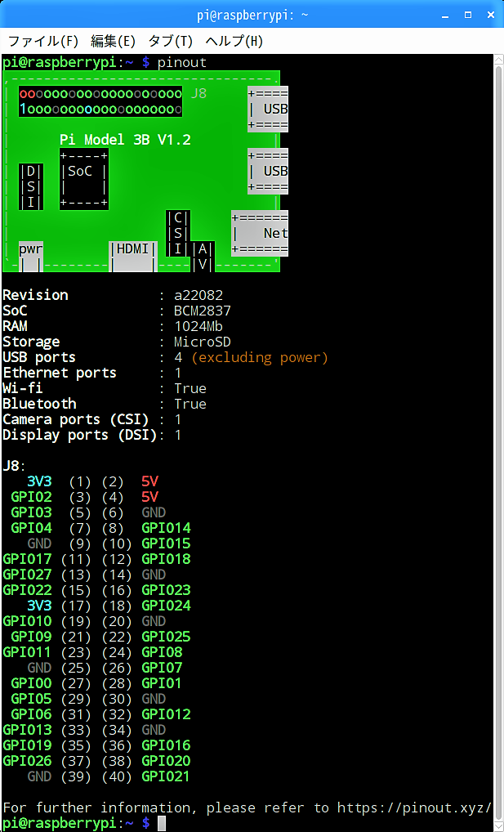Click revision value a22082
The height and width of the screenshot is (832, 504).
[x=198, y=295]
